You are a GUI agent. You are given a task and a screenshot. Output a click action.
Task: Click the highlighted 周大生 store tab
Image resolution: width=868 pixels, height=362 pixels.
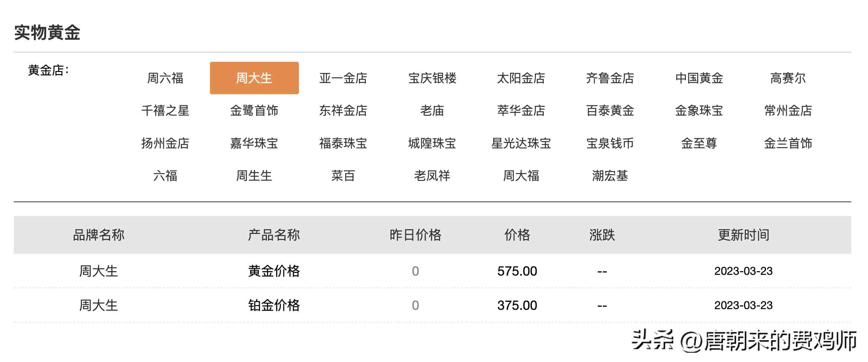(254, 78)
